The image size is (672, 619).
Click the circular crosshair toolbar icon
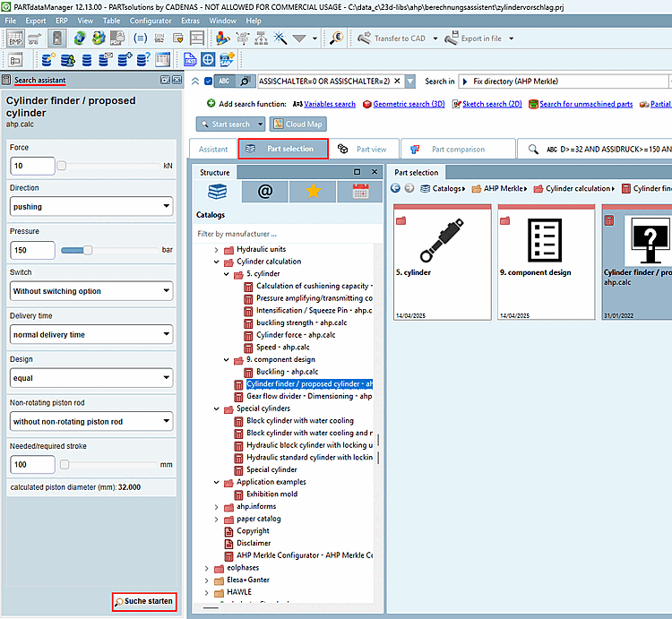tap(208, 59)
